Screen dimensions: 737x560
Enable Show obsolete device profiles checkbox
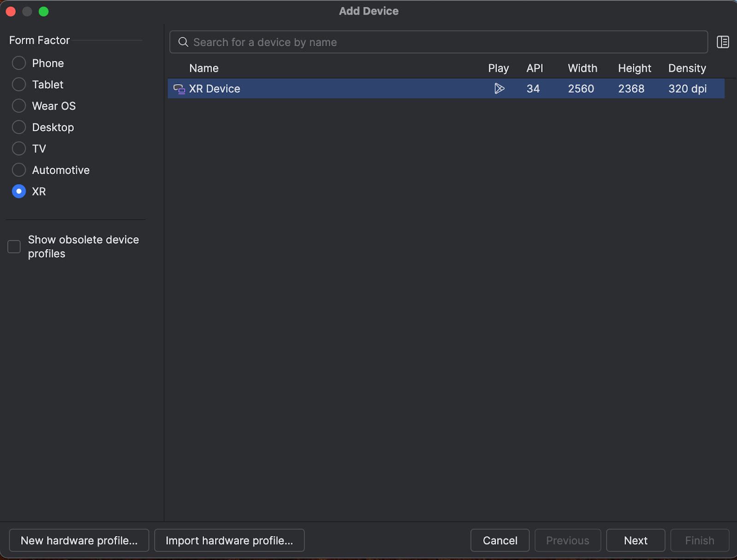(14, 247)
